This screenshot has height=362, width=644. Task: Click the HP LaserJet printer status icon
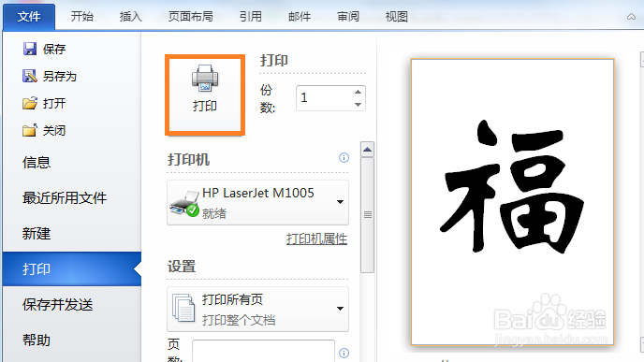184,203
